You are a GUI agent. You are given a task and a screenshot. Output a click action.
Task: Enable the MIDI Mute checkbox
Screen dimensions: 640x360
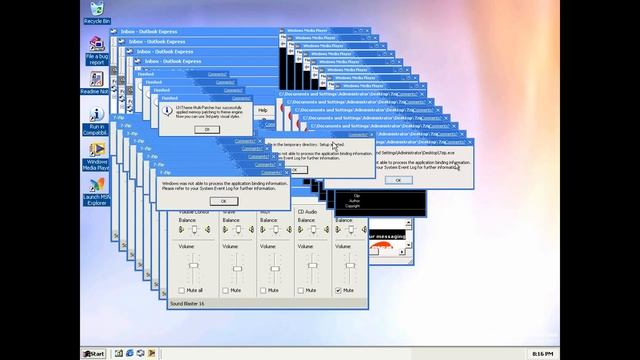[x=263, y=290]
